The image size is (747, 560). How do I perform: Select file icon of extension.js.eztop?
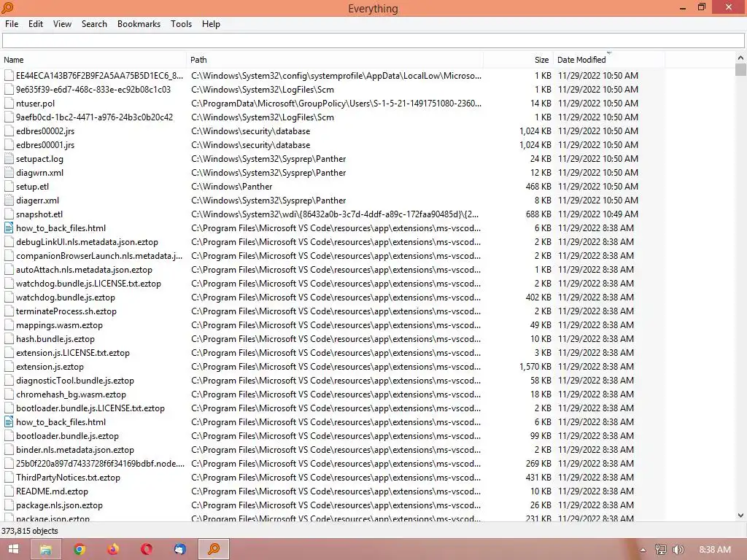(9, 366)
